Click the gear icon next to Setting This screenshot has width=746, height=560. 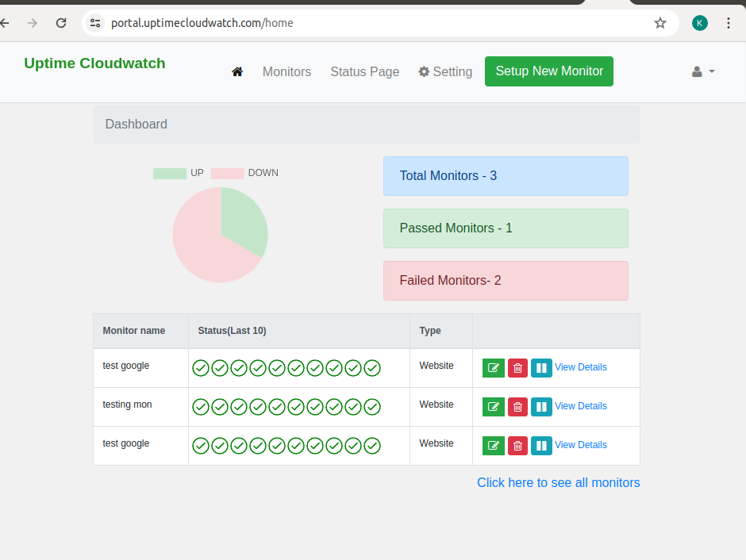425,71
